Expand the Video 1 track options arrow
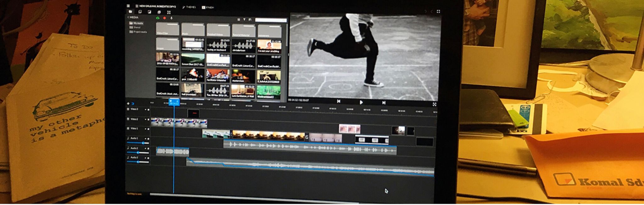Image resolution: width=644 pixels, height=205 pixels. coord(145,129)
